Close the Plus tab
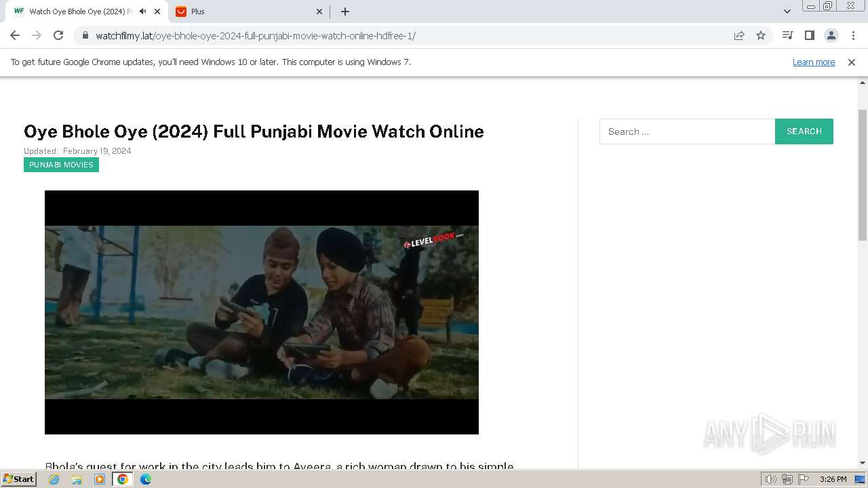Screen dimensions: 868x488 (320, 12)
